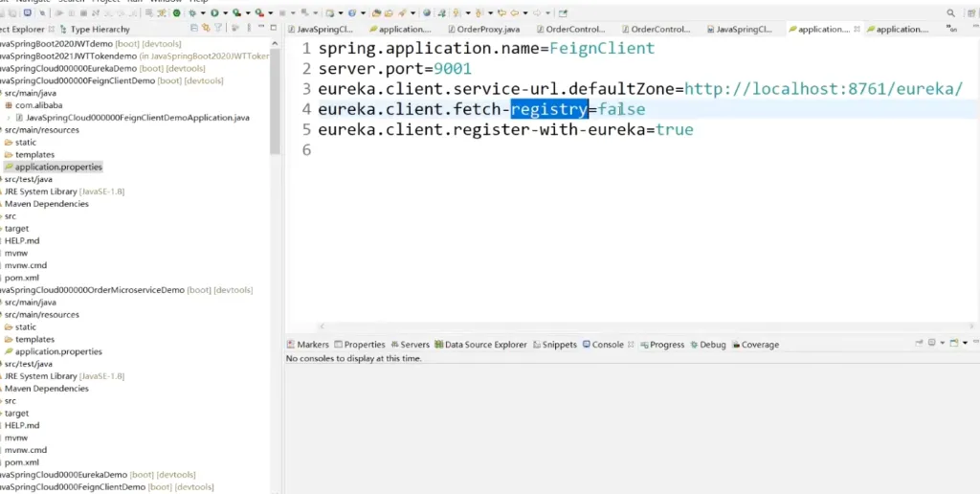Select the JavaSpringCloud000000OrderMicroserviceDemo project
Image resolution: width=980 pixels, height=494 pixels.
[x=126, y=290]
